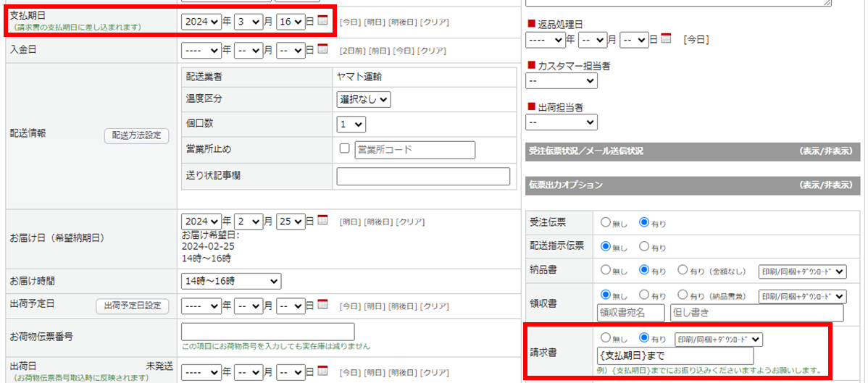
Task: Focus the お荷物伝票番号 input field
Action: click(x=268, y=332)
